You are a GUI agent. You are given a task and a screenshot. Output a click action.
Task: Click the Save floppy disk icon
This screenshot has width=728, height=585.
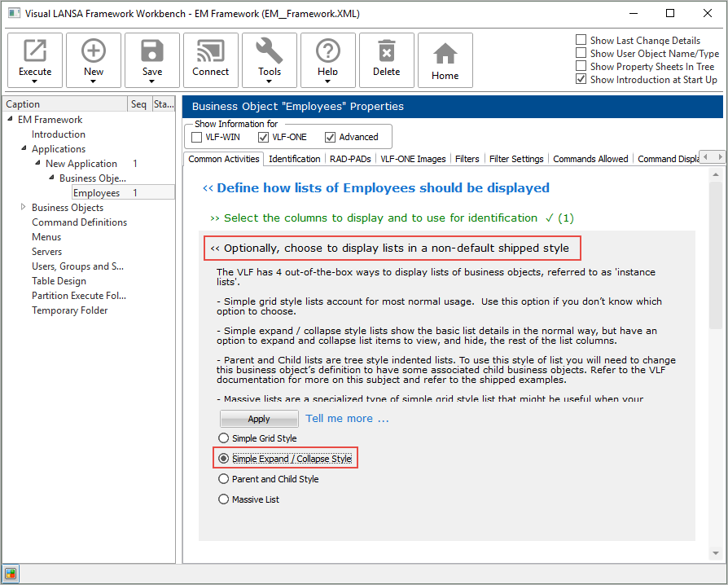[151, 51]
